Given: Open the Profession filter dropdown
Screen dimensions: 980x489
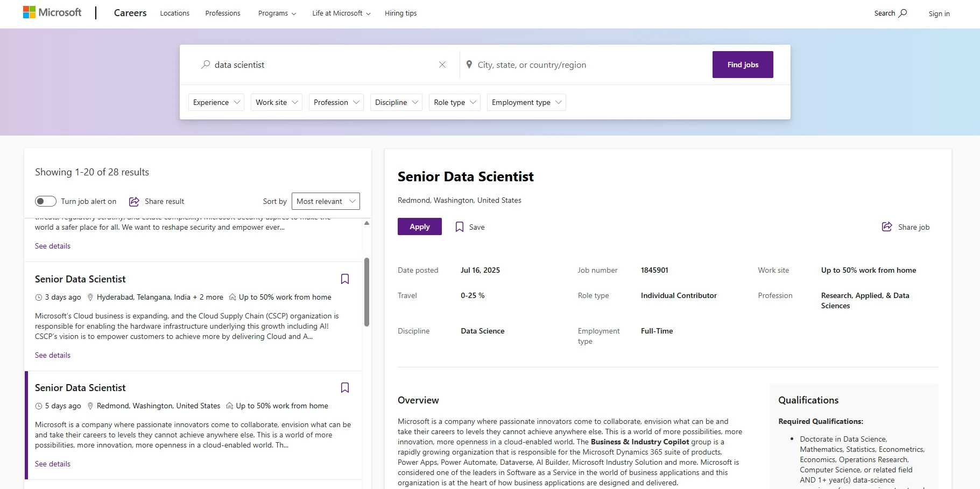Looking at the screenshot, I should coord(336,102).
